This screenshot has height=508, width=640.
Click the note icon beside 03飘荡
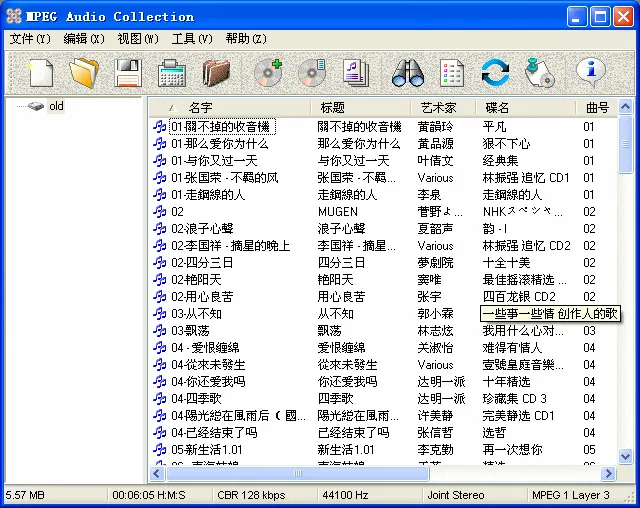159,331
